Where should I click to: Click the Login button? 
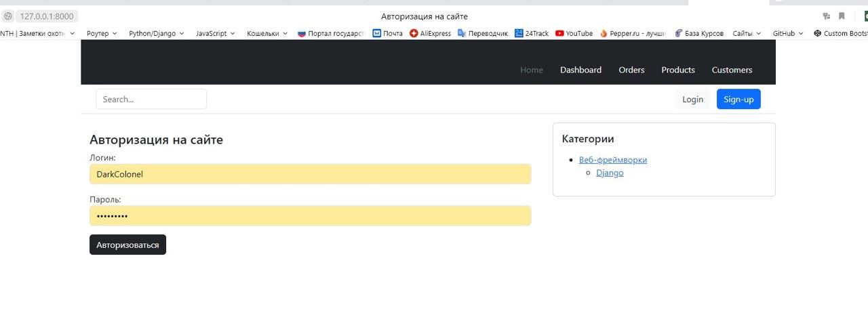[692, 99]
